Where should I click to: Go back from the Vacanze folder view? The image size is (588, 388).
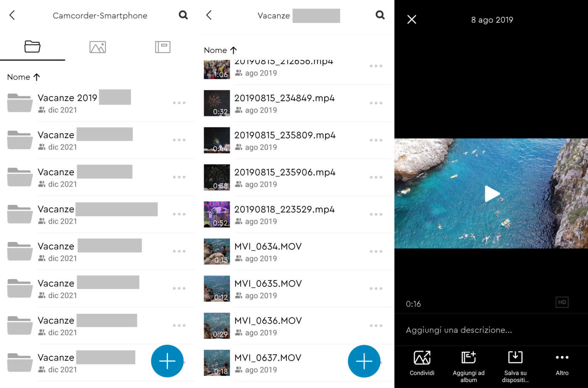[x=209, y=15]
